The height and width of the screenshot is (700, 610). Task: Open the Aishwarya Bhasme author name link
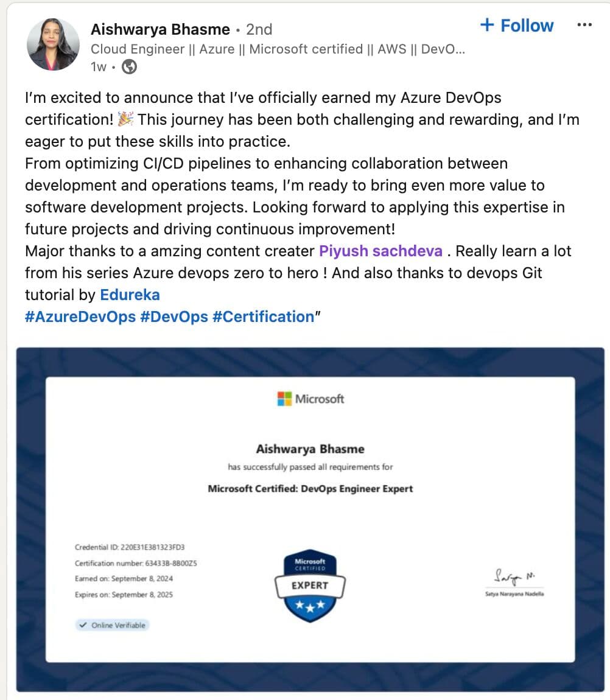pyautogui.click(x=160, y=29)
